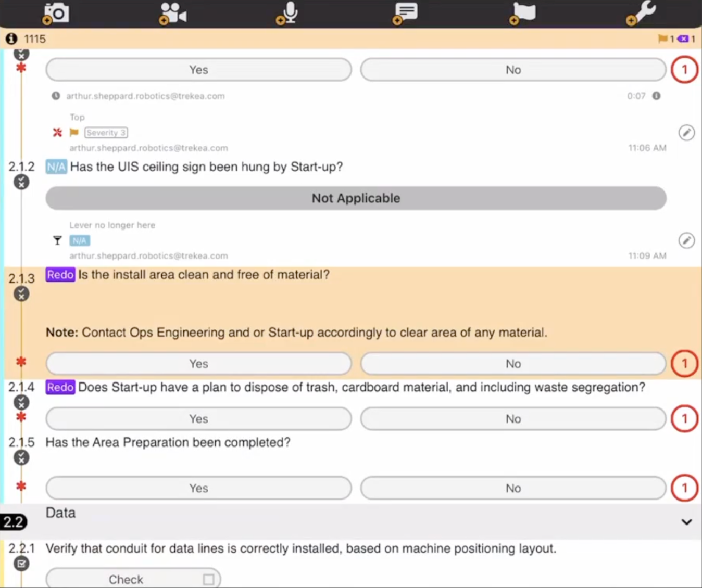Tap the add video camera icon
This screenshot has height=588, width=702.
pyautogui.click(x=173, y=13)
